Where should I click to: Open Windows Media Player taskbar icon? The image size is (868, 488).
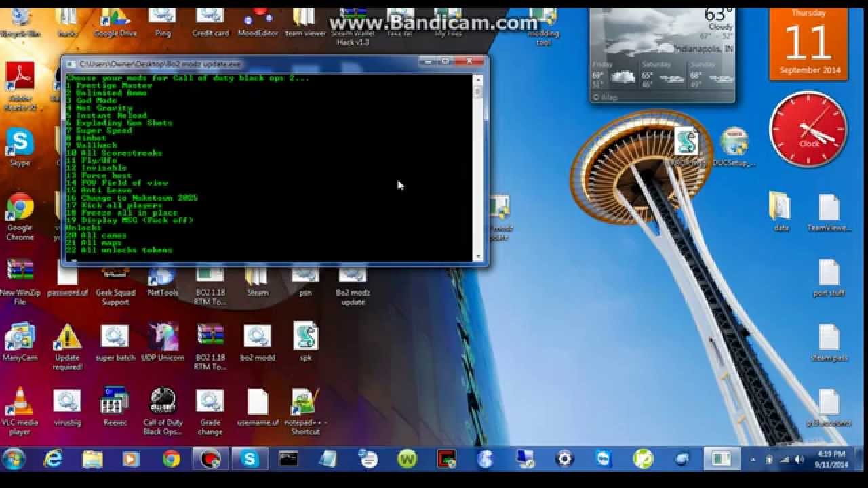(131, 459)
